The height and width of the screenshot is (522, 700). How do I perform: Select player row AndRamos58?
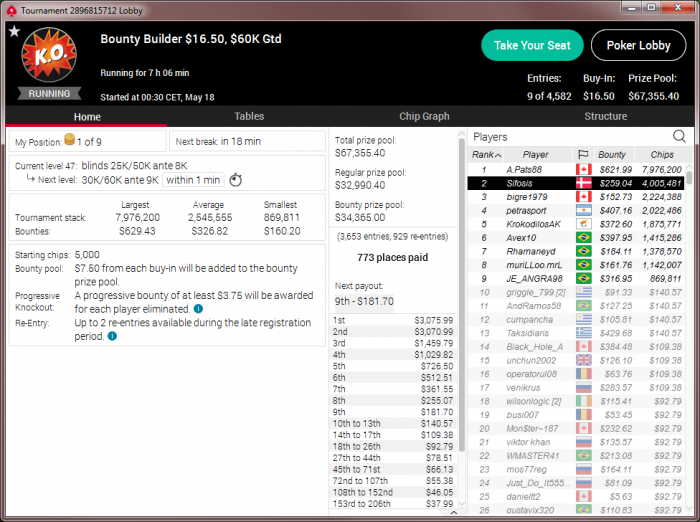[575, 306]
